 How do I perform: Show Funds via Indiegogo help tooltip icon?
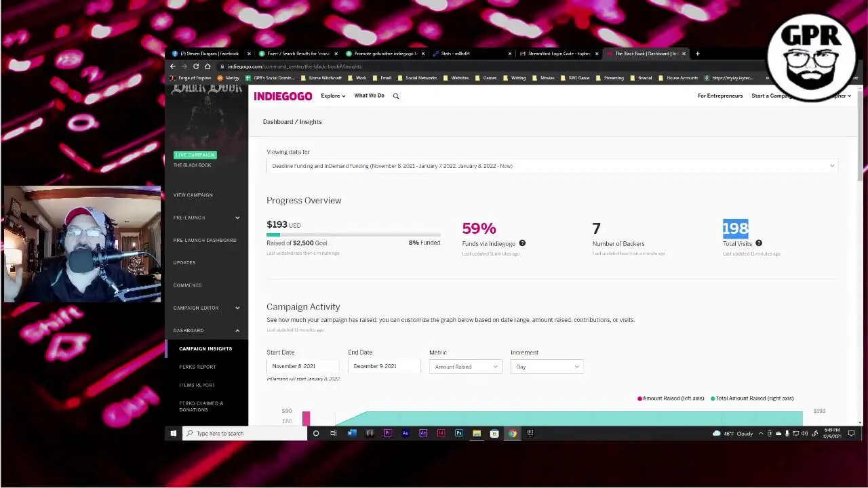[x=522, y=243]
